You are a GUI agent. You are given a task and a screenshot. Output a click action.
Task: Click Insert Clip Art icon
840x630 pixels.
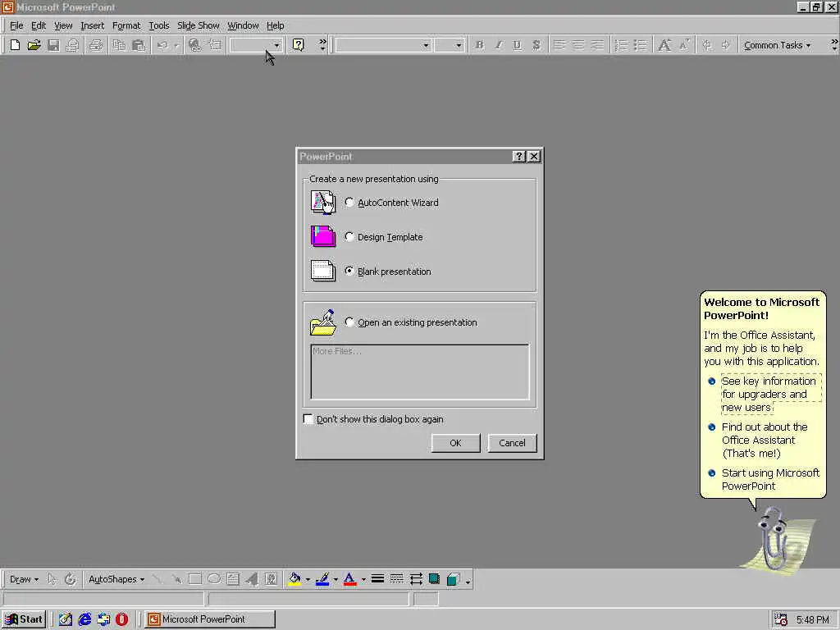[271, 579]
